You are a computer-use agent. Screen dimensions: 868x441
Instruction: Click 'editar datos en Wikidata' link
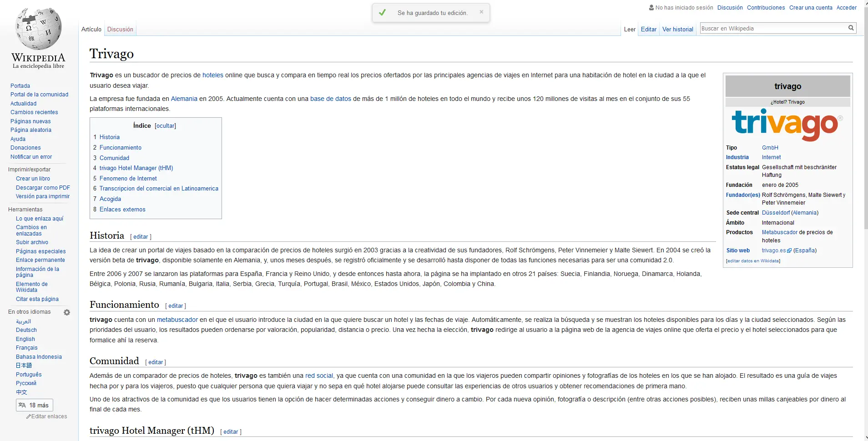click(x=753, y=261)
